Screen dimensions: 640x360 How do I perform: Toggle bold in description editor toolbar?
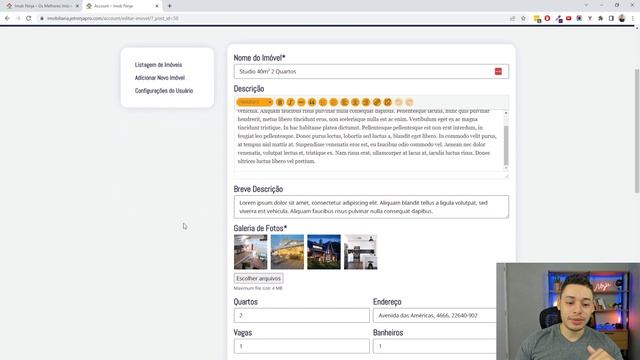coord(280,102)
